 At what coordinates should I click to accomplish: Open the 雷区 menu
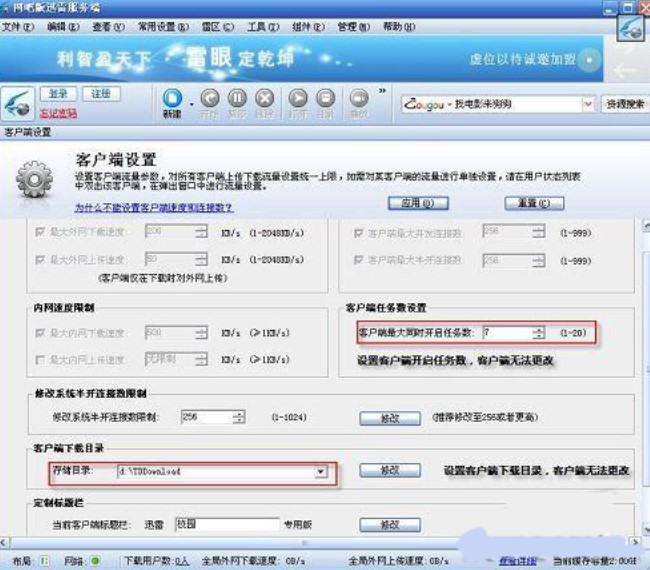[x=218, y=27]
